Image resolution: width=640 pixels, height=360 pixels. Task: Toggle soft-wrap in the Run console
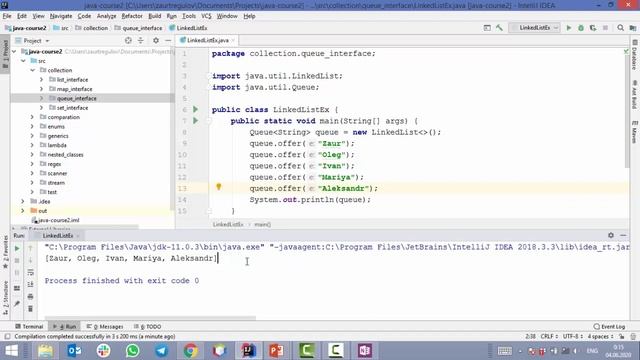[31, 272]
